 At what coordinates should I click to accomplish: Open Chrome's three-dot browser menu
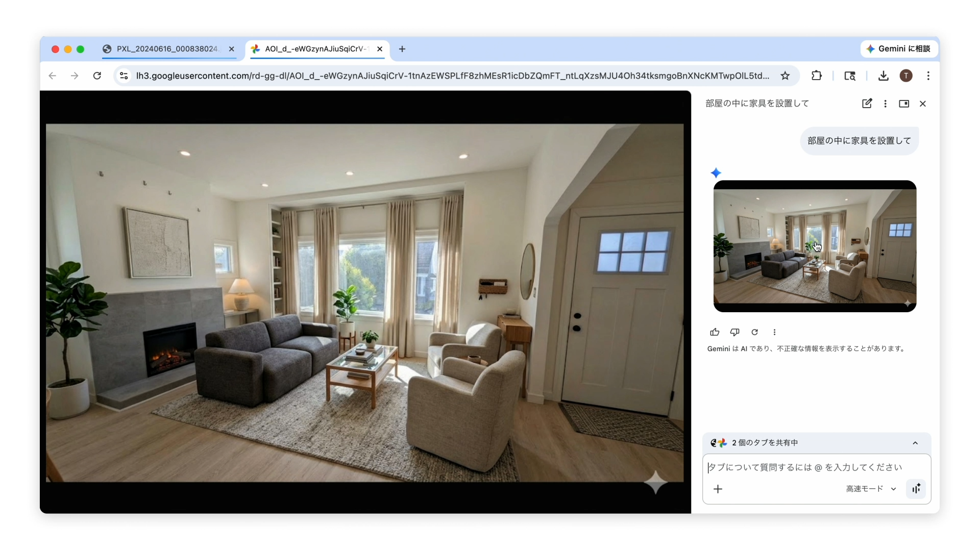[928, 76]
